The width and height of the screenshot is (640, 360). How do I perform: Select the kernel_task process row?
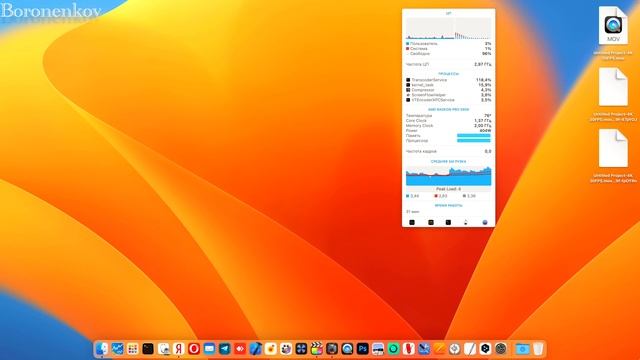click(x=449, y=85)
